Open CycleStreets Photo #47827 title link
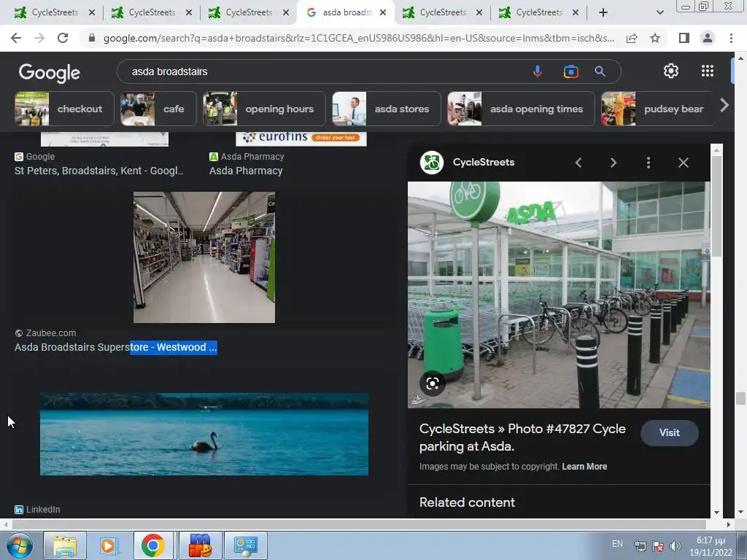The width and height of the screenshot is (747, 560). tap(522, 437)
